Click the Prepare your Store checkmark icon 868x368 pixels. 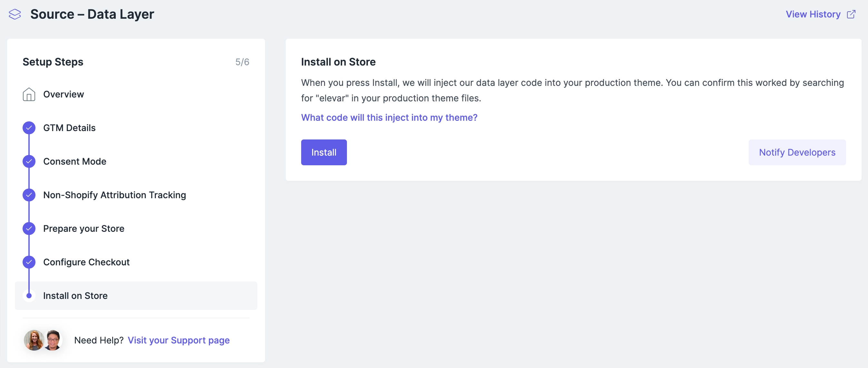(29, 228)
